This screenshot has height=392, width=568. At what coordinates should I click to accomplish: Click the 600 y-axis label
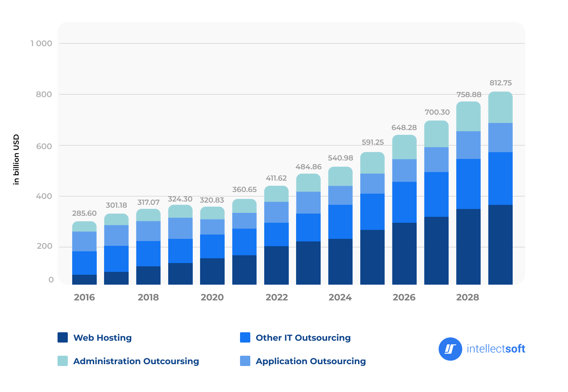[44, 146]
